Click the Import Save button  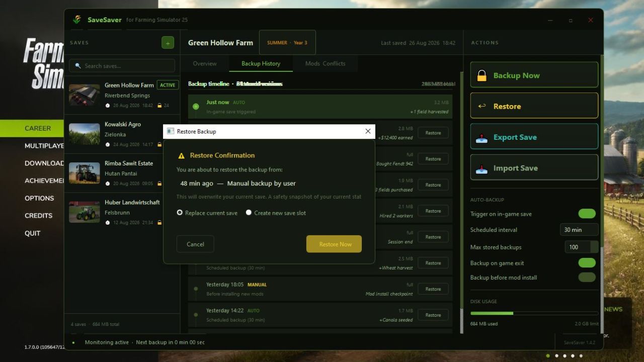click(x=534, y=167)
